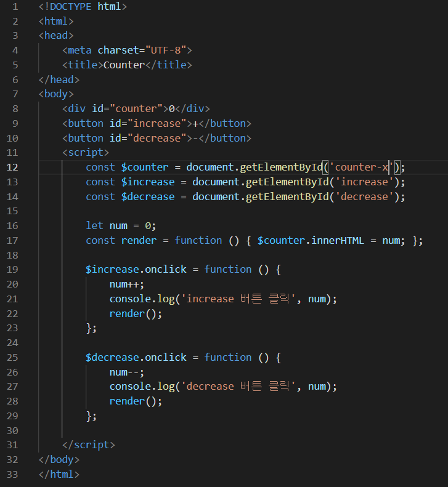This screenshot has width=448, height=487.
Task: Click the "UTF-8" charset value
Action: (x=166, y=50)
